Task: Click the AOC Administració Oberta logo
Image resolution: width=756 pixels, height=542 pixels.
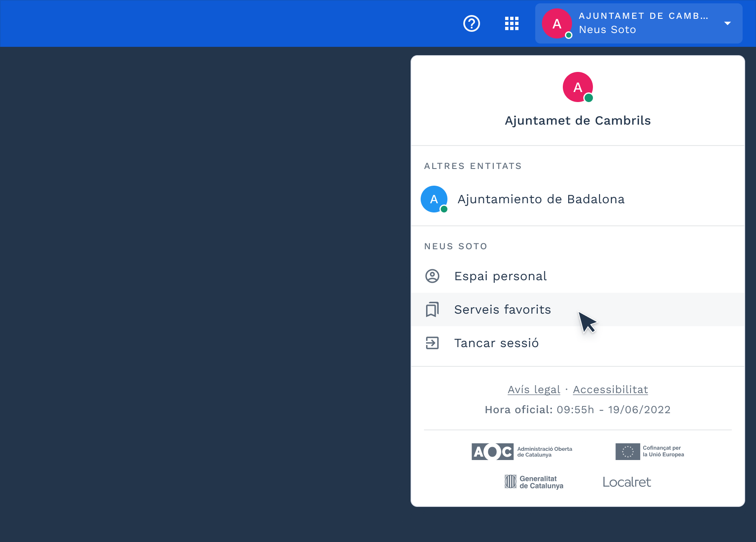Action: pos(521,452)
